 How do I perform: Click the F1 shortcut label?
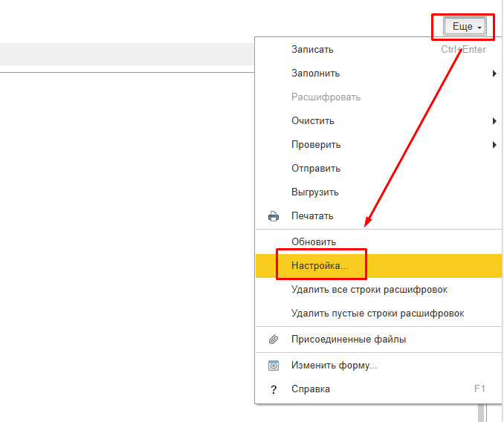click(x=479, y=389)
